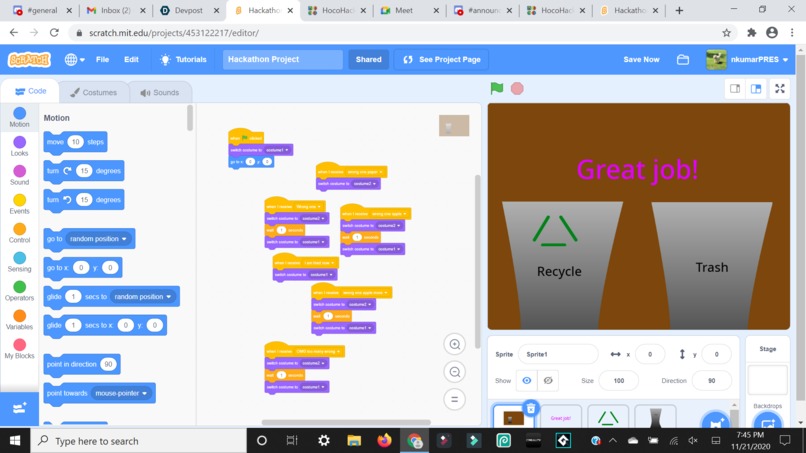Viewport: 806px width, 453px height.
Task: Open the language globe menu
Action: (75, 60)
